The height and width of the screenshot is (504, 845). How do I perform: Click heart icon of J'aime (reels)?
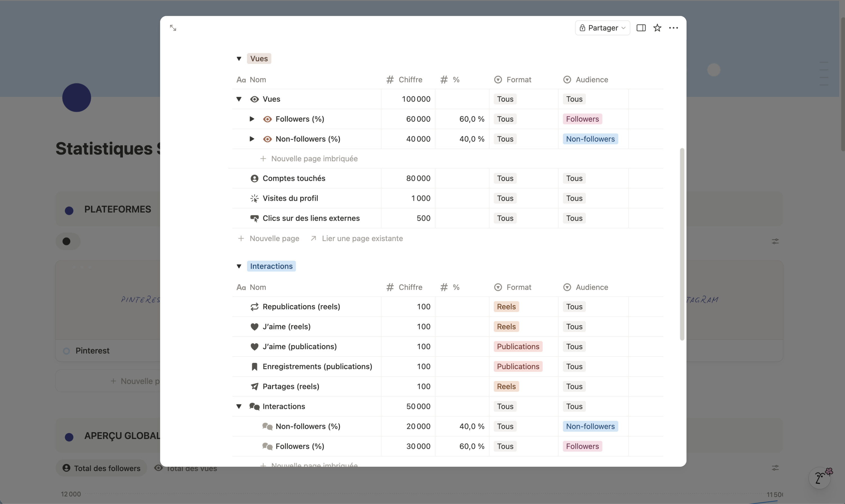pos(254,327)
